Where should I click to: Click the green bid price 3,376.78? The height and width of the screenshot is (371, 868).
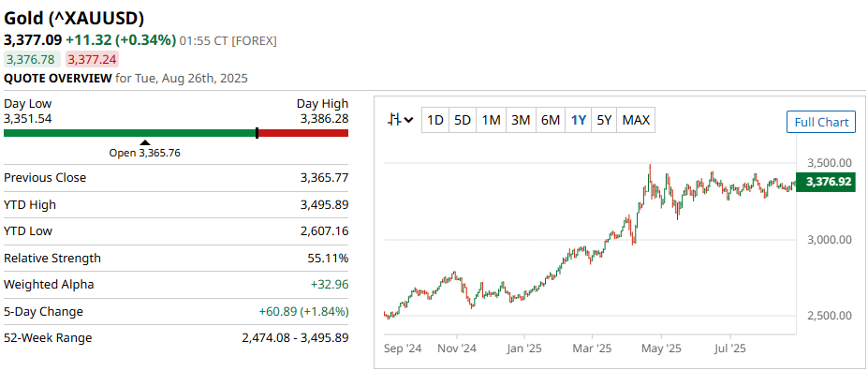[x=32, y=59]
